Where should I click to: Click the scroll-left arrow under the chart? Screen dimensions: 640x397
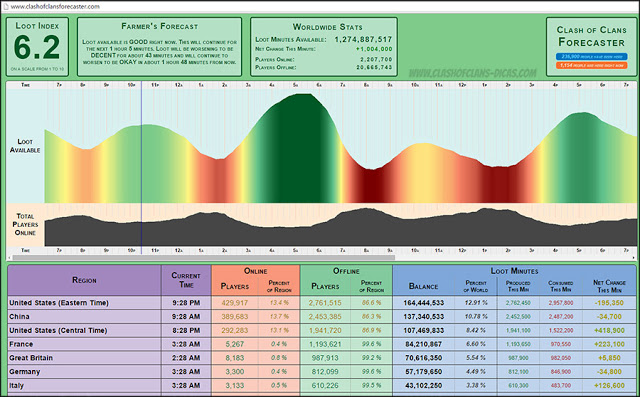tap(9, 257)
